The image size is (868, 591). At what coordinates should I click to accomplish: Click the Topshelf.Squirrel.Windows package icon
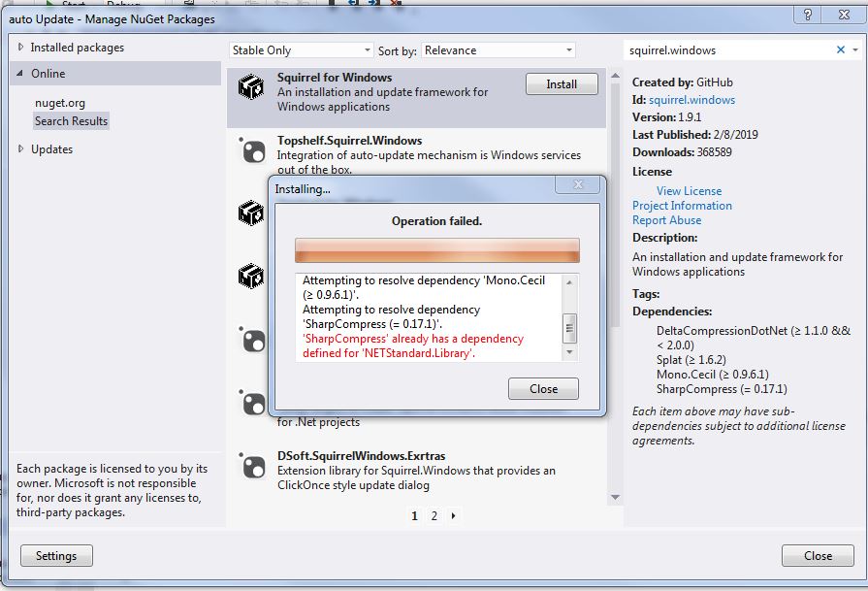[x=252, y=150]
